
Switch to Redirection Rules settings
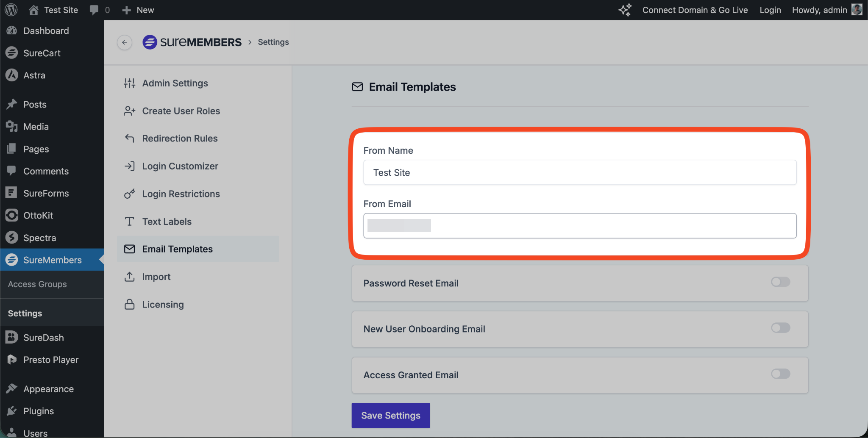pos(180,139)
